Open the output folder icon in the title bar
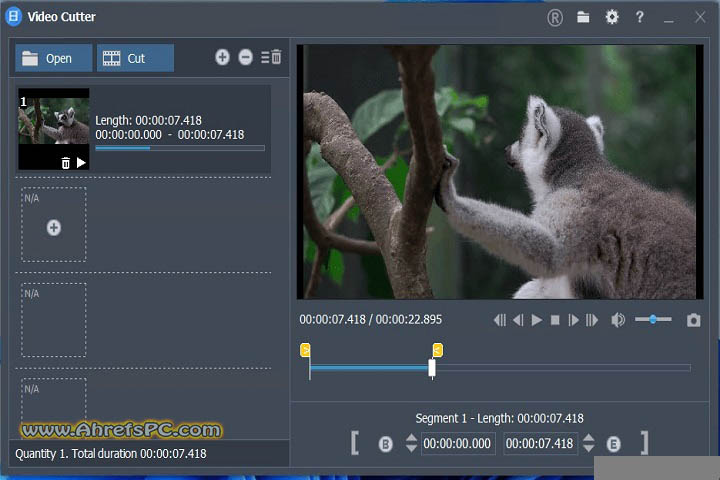The height and width of the screenshot is (480, 720). (x=583, y=17)
